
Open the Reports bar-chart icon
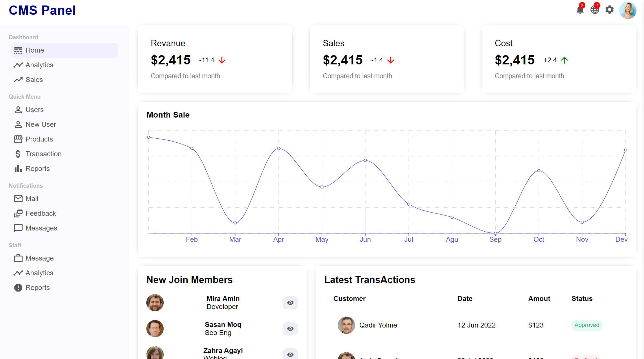click(18, 168)
